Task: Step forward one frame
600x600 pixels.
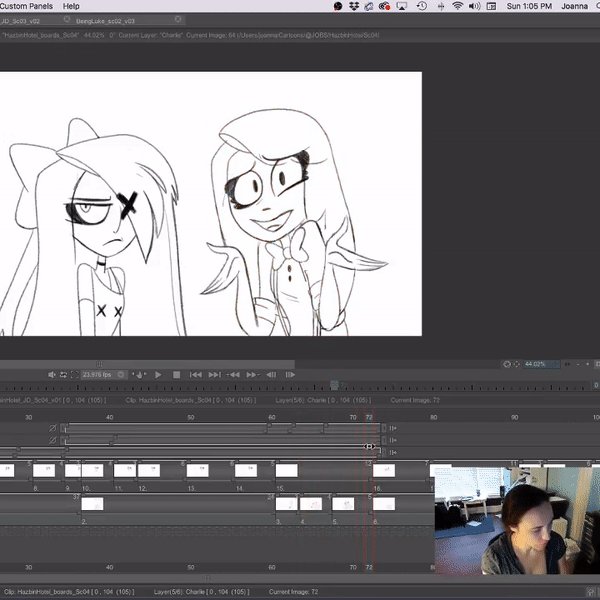Action: tap(290, 375)
